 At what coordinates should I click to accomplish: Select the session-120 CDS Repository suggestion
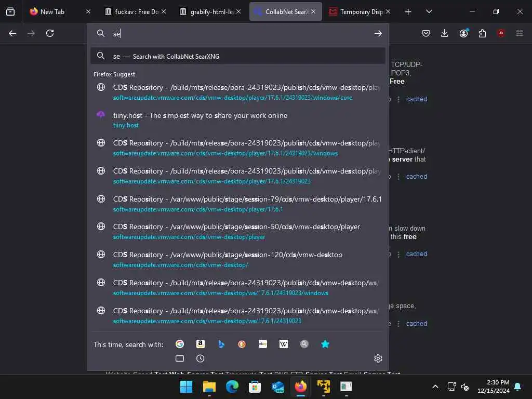coord(237,259)
